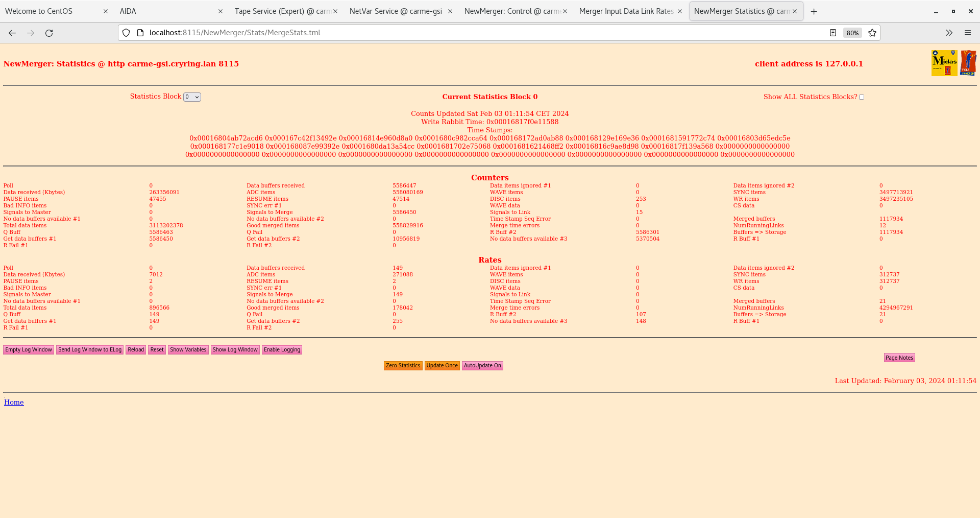Screen dimensions: 980x518
Task: Open the Page Notes button
Action: pyautogui.click(x=899, y=358)
